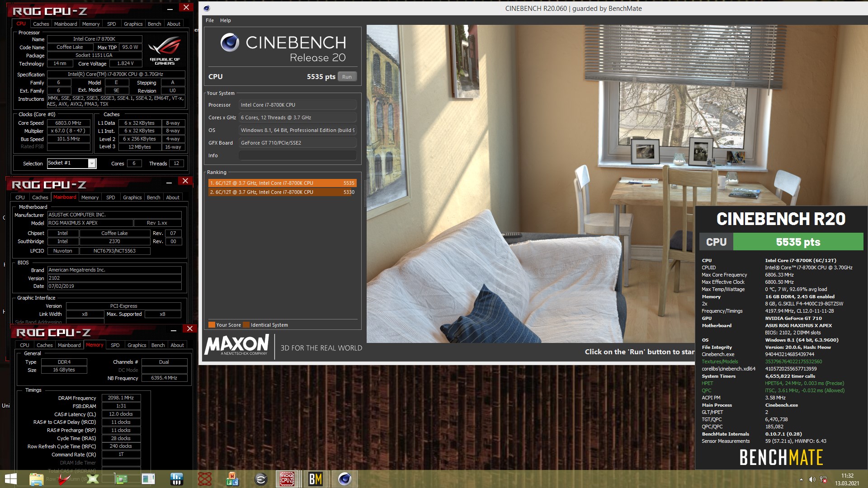Image resolution: width=868 pixels, height=488 pixels.
Task: Open Bench tab in bottom Memory CPU-Z window
Action: click(158, 345)
